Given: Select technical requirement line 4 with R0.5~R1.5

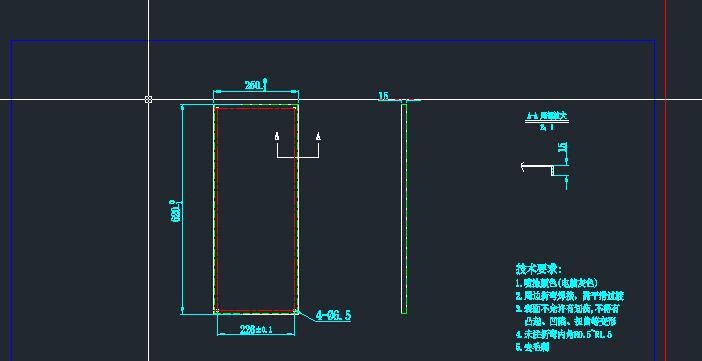Looking at the screenshot, I should point(564,334).
